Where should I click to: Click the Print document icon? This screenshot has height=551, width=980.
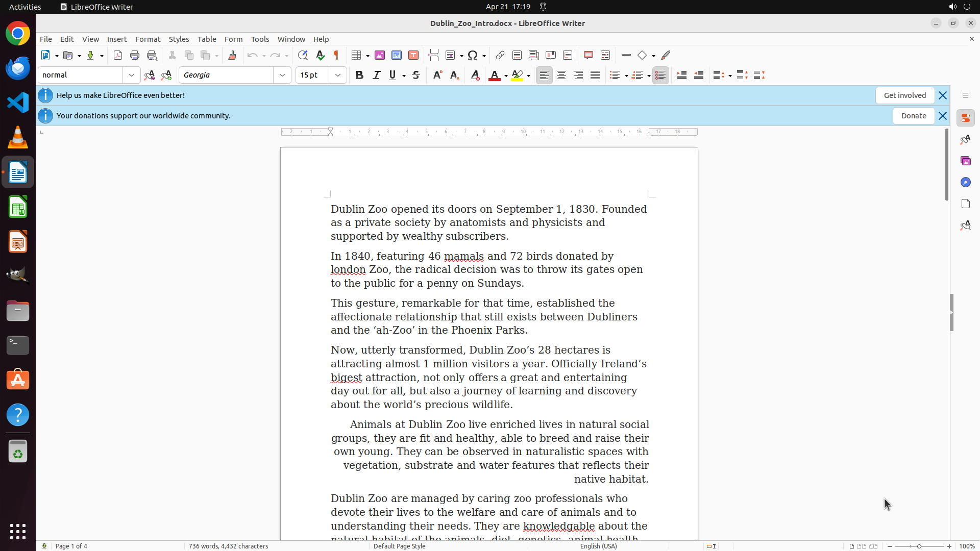pos(135,55)
